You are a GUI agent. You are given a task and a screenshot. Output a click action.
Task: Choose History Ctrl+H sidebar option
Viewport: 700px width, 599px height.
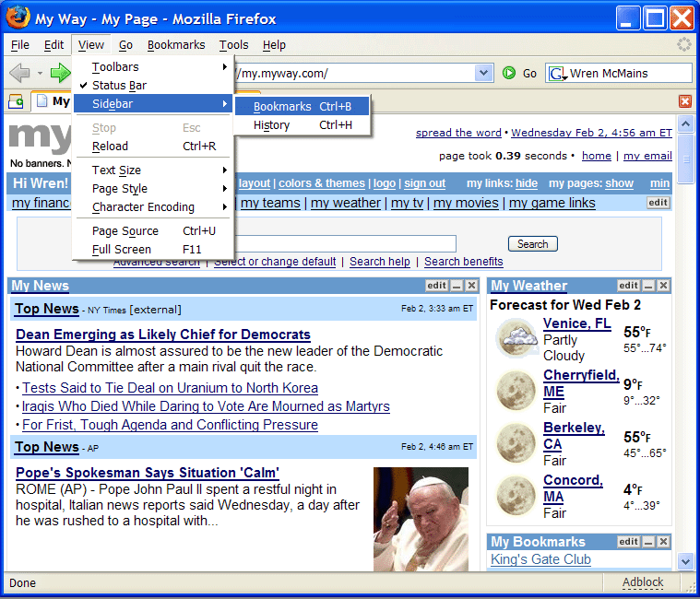pos(303,125)
